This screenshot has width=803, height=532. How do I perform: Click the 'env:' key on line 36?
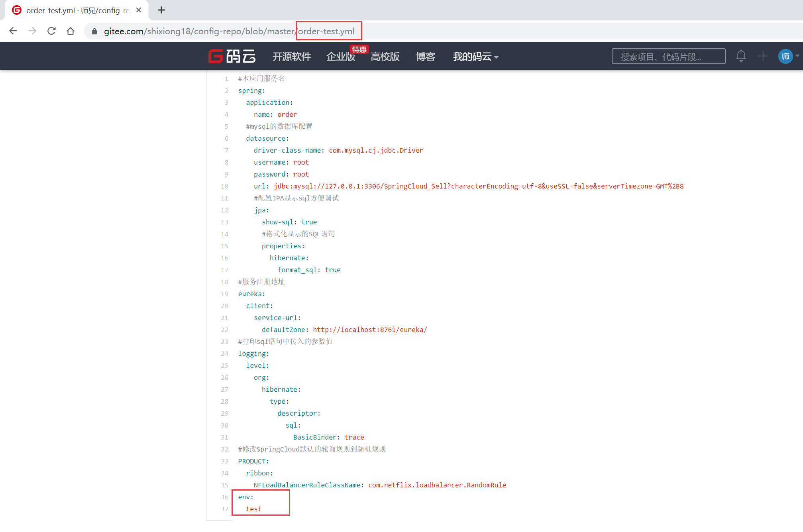click(245, 497)
